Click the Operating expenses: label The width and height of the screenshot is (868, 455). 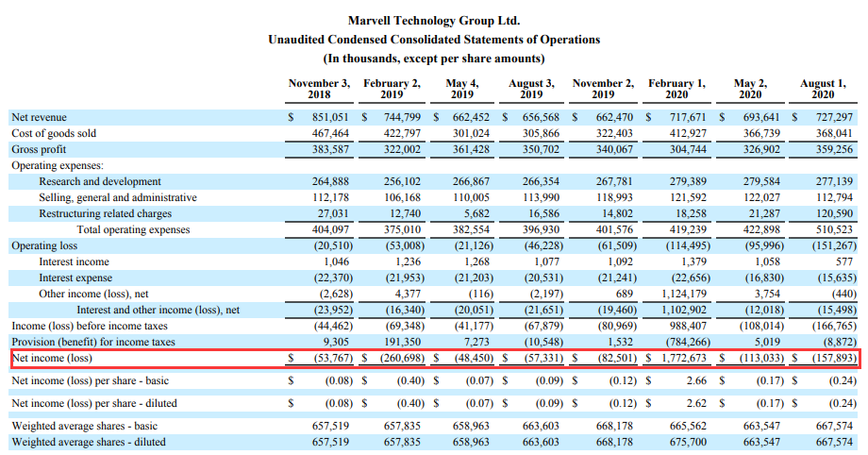tap(58, 166)
